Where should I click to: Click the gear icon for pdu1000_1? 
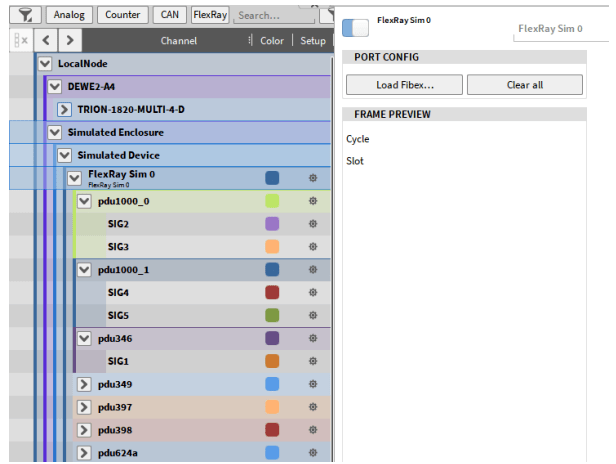tap(313, 270)
